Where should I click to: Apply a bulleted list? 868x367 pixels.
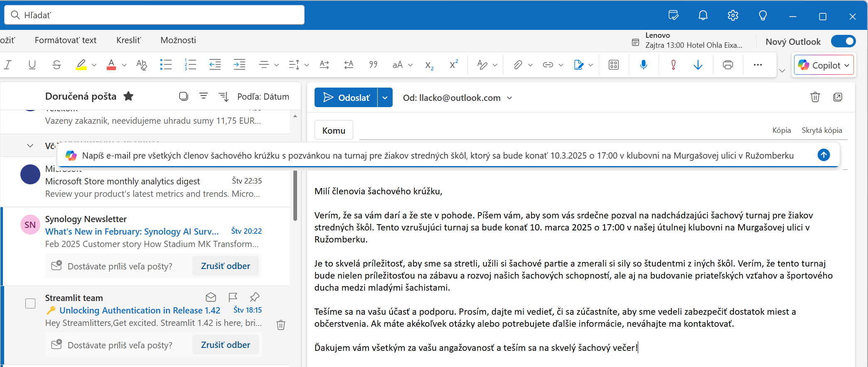(x=166, y=65)
